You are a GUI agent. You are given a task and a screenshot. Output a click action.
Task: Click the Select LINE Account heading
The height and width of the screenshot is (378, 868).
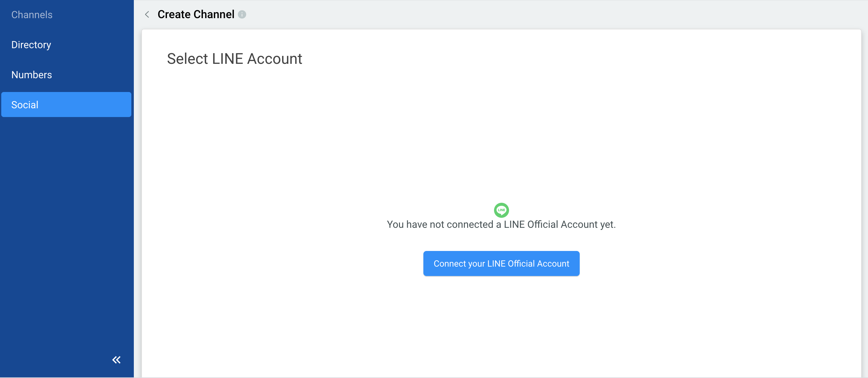(x=234, y=59)
